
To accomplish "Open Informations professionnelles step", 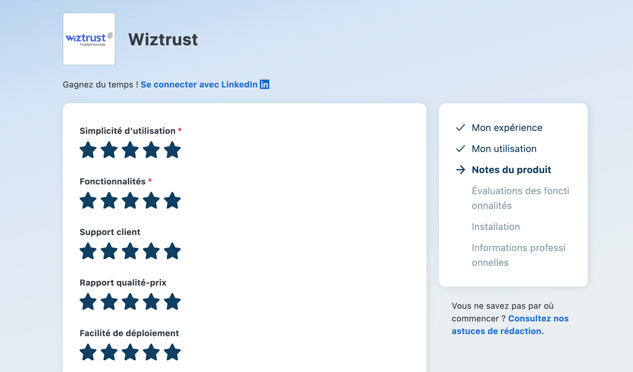I will click(x=518, y=255).
